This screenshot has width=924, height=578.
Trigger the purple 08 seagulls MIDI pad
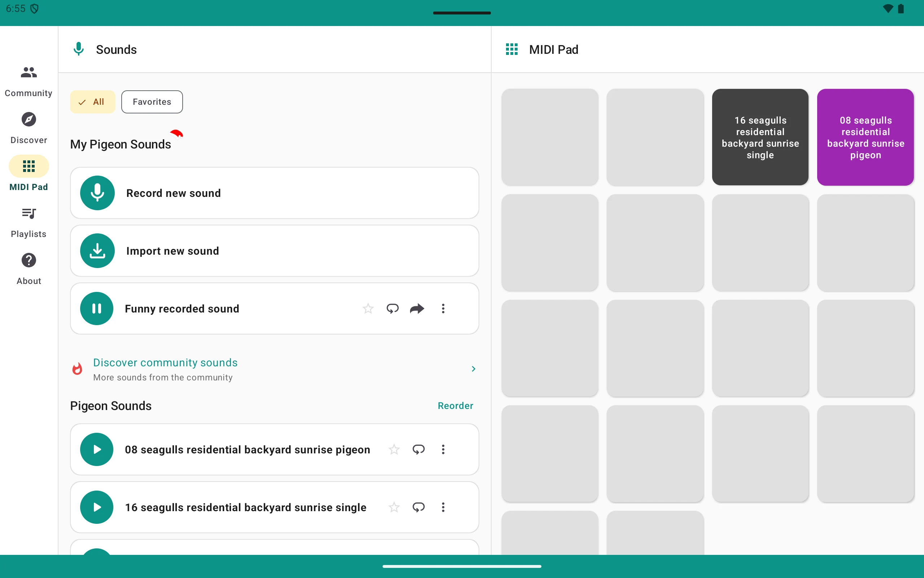[866, 137]
